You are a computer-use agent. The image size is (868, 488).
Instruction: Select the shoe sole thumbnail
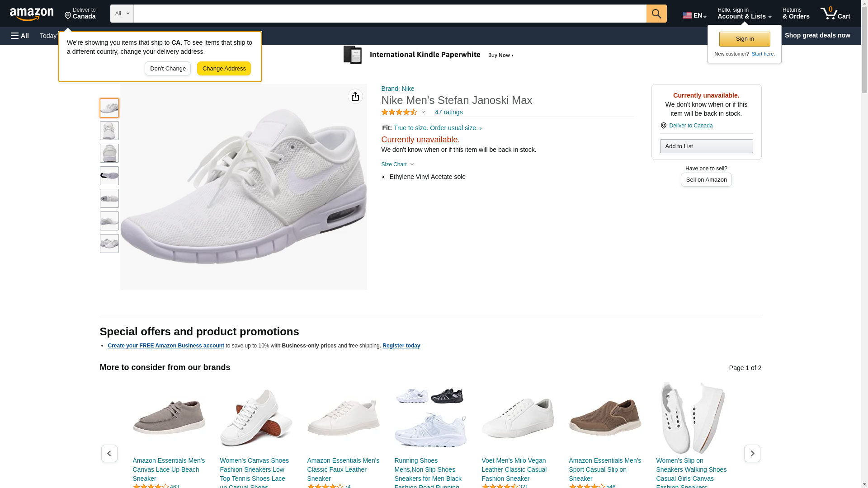pos(109,176)
